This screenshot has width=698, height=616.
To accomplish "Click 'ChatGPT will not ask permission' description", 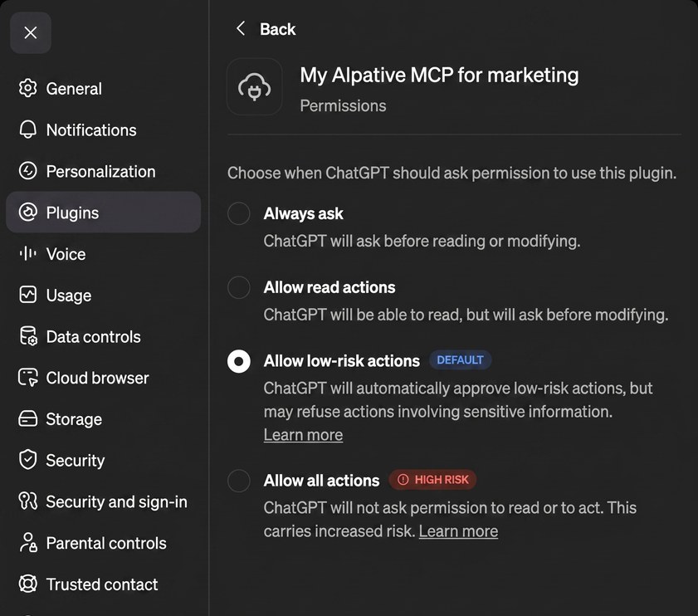I will (x=450, y=520).
